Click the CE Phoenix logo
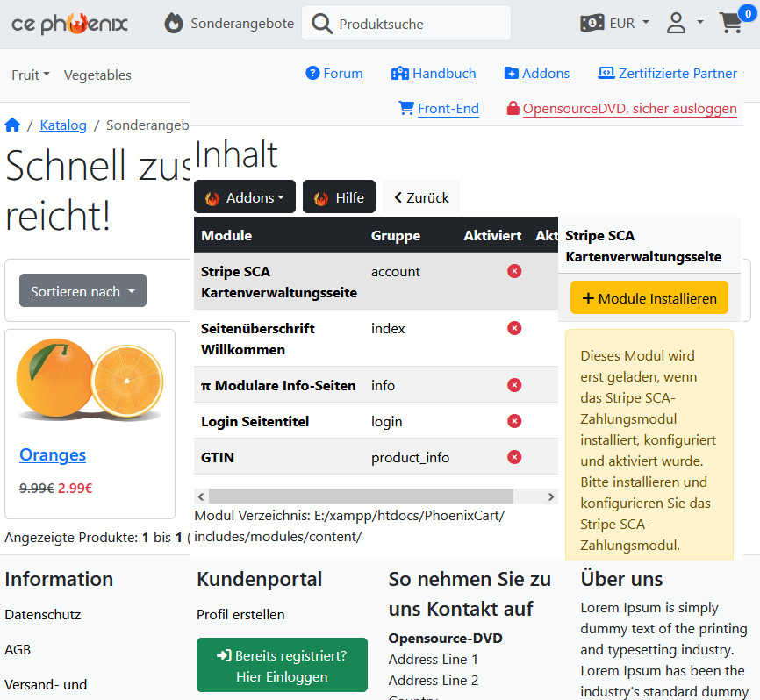This screenshot has height=700, width=760. point(69,24)
